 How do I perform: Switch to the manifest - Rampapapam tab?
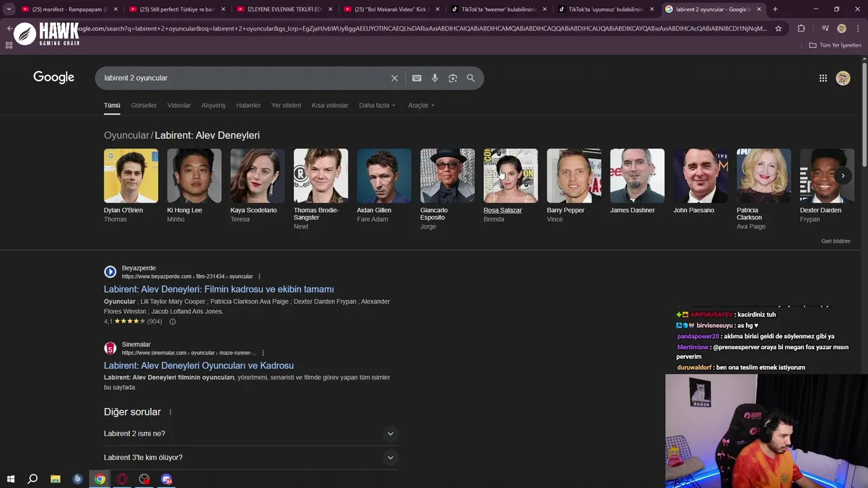70,9
